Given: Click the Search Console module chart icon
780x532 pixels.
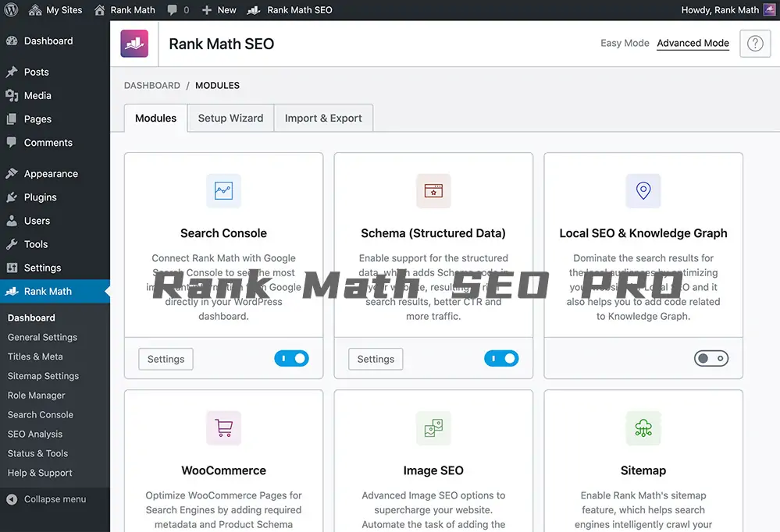Looking at the screenshot, I should [223, 190].
